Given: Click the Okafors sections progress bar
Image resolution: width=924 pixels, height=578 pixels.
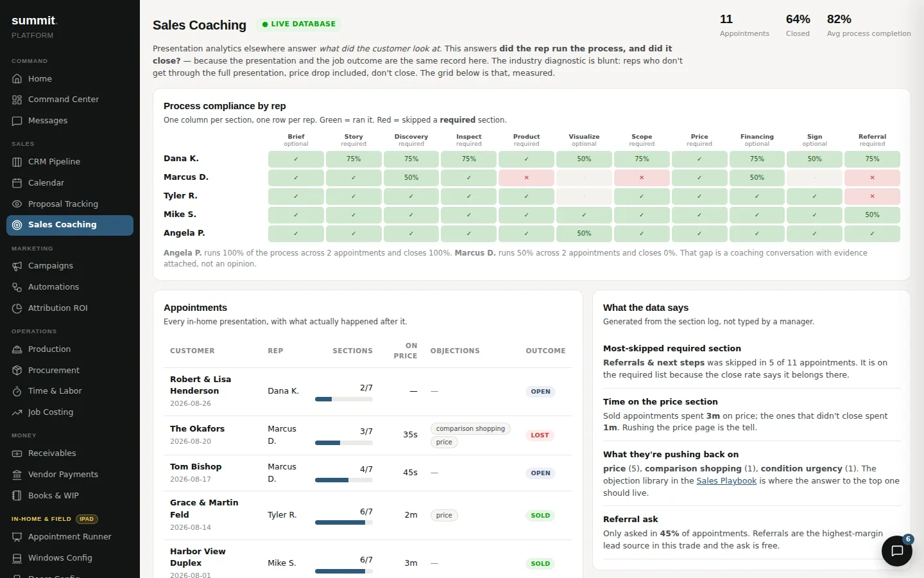Looking at the screenshot, I should point(344,442).
